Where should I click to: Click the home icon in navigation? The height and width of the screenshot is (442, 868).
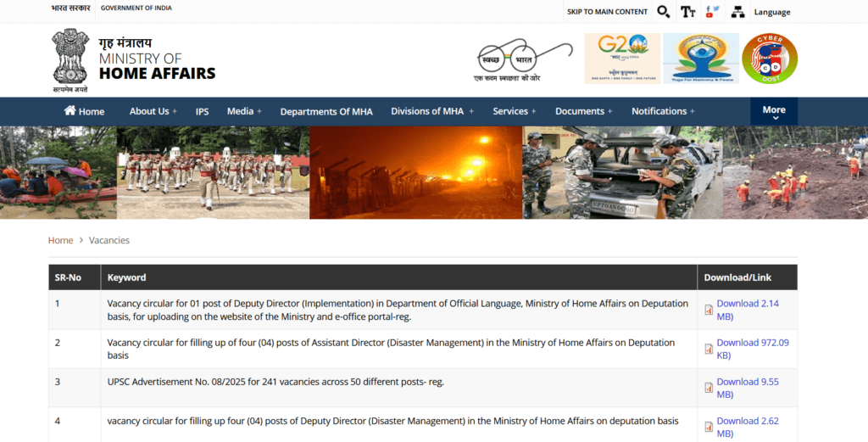coord(70,110)
